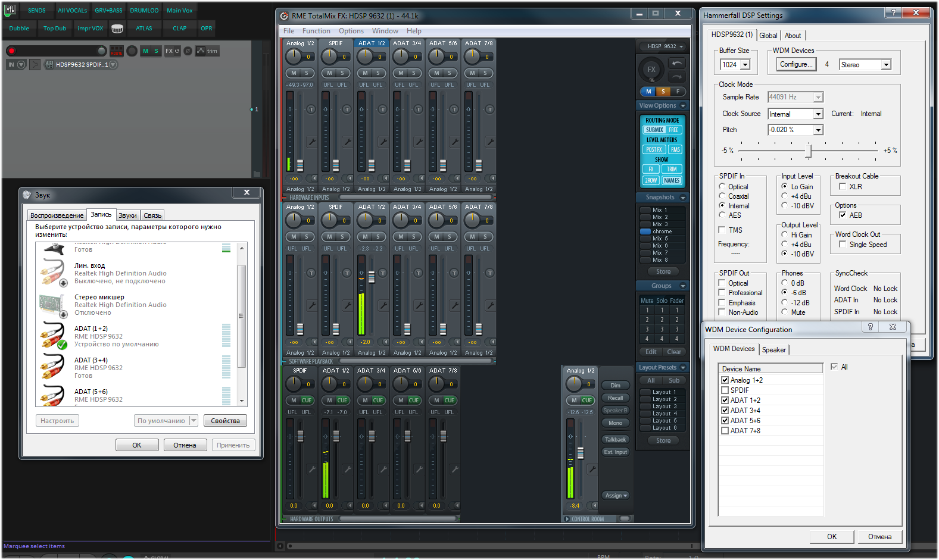Click Talkback button in Control Room
This screenshot has height=560, width=939.
(615, 440)
